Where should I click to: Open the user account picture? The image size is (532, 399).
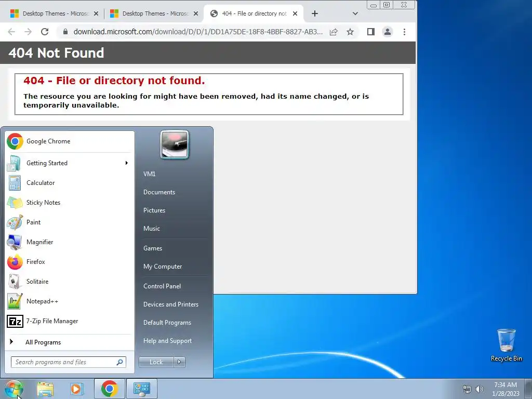tap(175, 144)
